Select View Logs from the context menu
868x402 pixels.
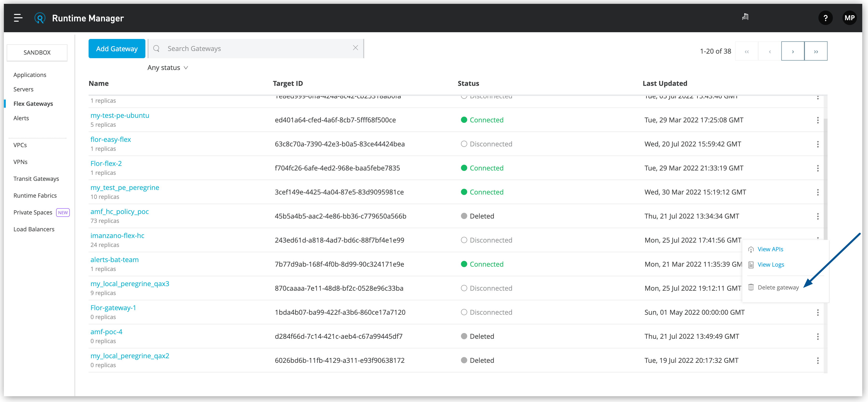(771, 265)
